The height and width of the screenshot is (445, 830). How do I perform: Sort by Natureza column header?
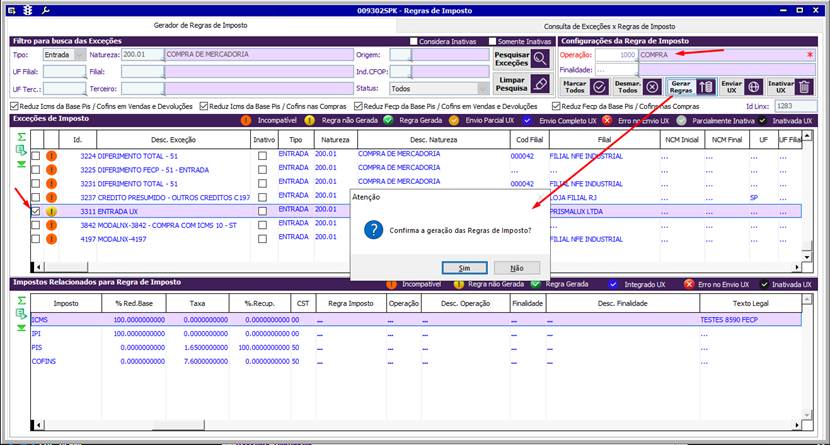click(x=335, y=140)
